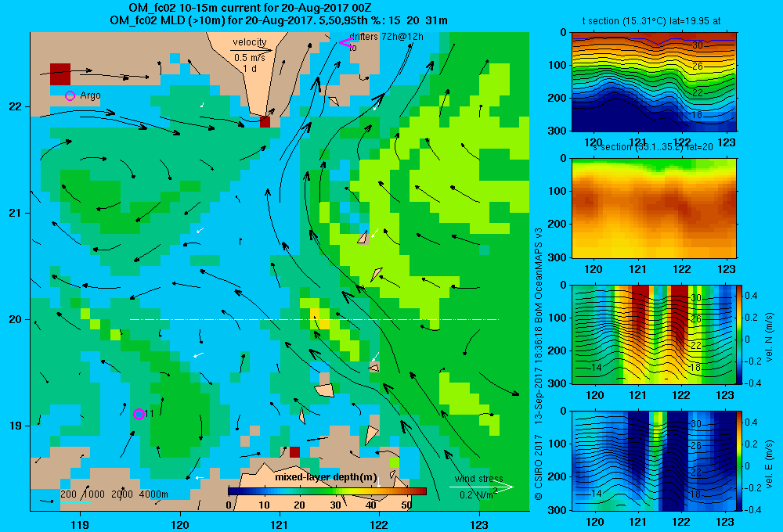Click the -0.4 tick on the vel. E color scale
Screen dimensions: 783x532
pyautogui.click(x=752, y=509)
